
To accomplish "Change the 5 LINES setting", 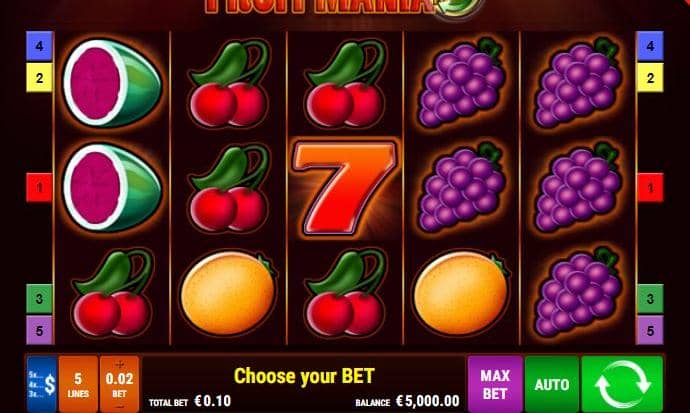I will tap(78, 384).
